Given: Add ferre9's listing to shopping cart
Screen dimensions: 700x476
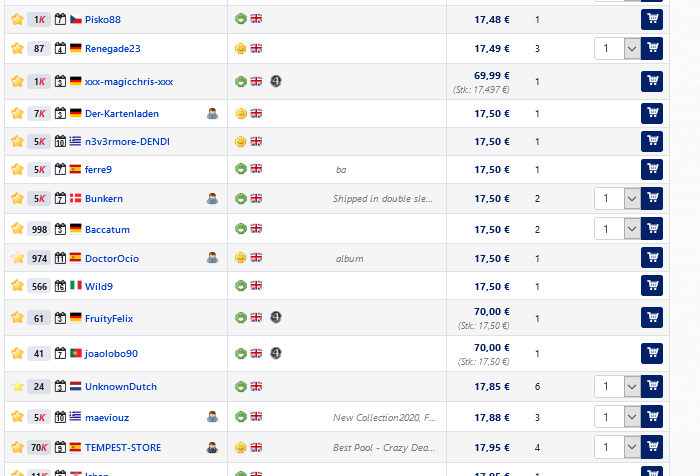Looking at the screenshot, I should point(651,170).
